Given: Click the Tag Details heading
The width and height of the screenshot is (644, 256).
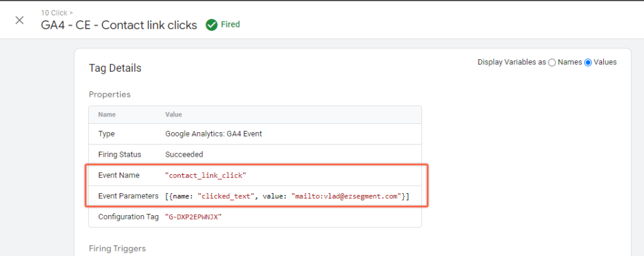Looking at the screenshot, I should (x=115, y=68).
